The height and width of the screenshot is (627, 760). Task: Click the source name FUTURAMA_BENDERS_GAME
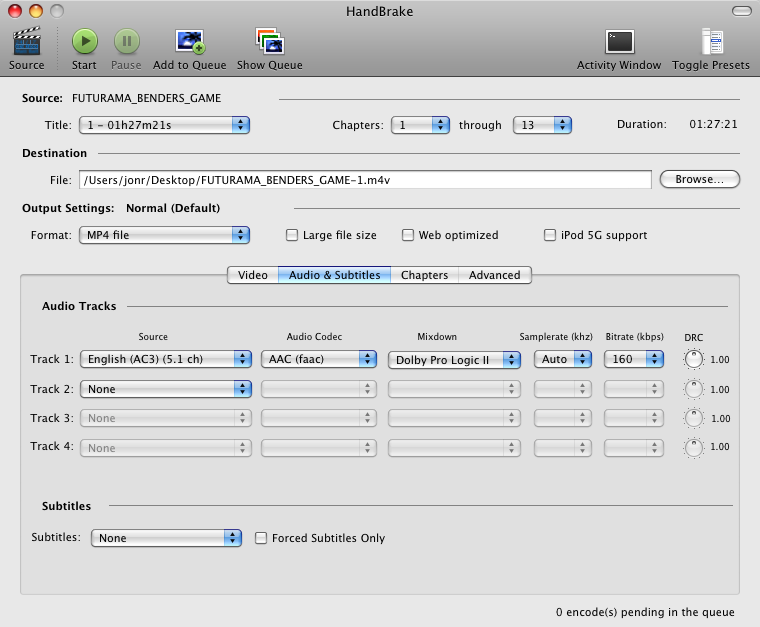[146, 98]
